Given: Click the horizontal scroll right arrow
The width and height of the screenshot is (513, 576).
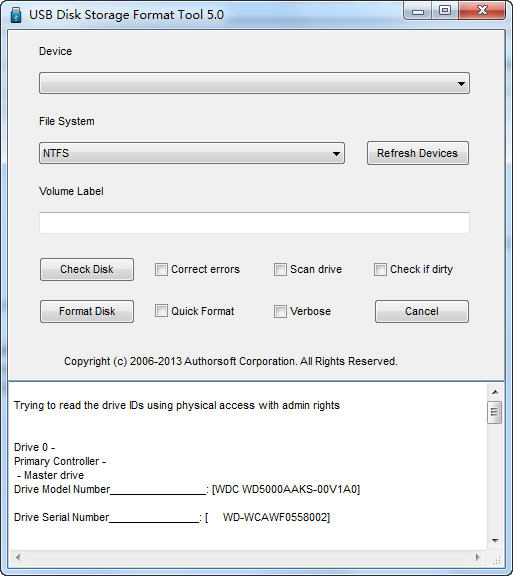Looking at the screenshot, I should pos(477,557).
